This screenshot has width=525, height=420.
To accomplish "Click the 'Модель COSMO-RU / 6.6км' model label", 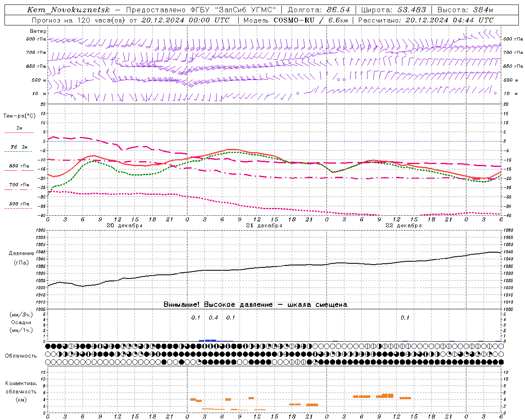I will click(295, 20).
